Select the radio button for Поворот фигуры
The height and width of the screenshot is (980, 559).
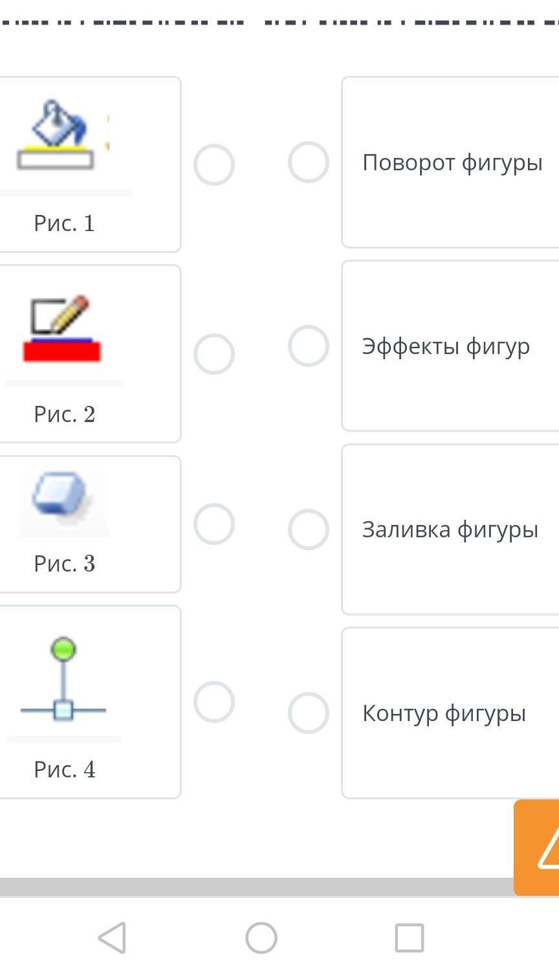[x=309, y=162]
